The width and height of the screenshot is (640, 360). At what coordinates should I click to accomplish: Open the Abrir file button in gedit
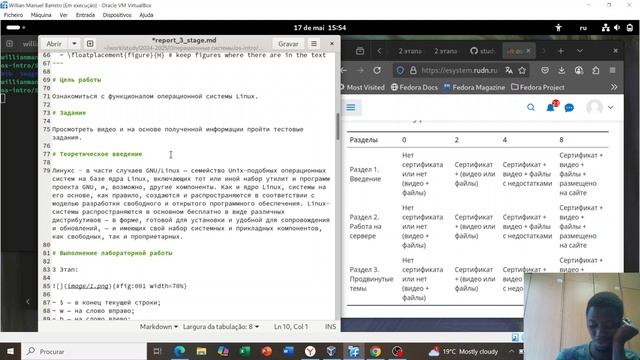coord(54,44)
